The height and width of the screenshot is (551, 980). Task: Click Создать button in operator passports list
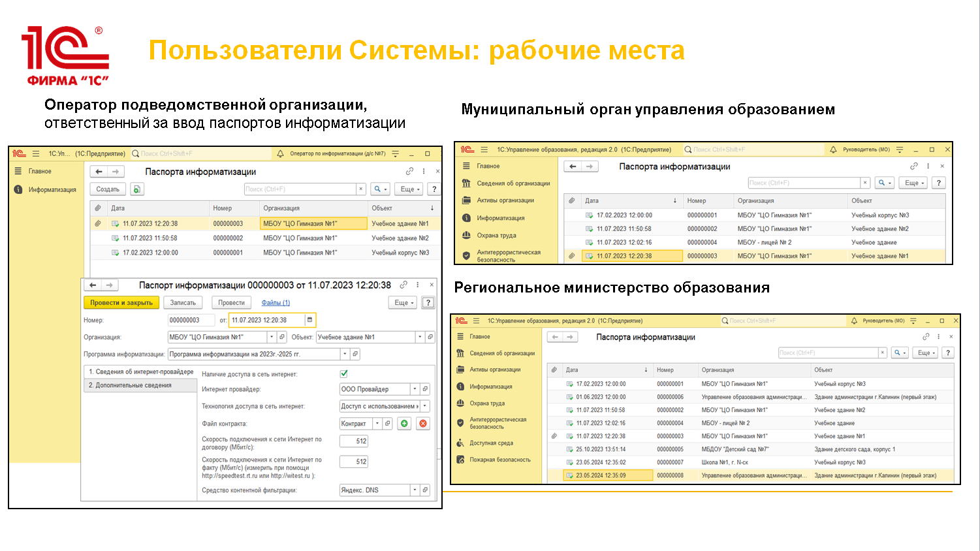[x=108, y=189]
